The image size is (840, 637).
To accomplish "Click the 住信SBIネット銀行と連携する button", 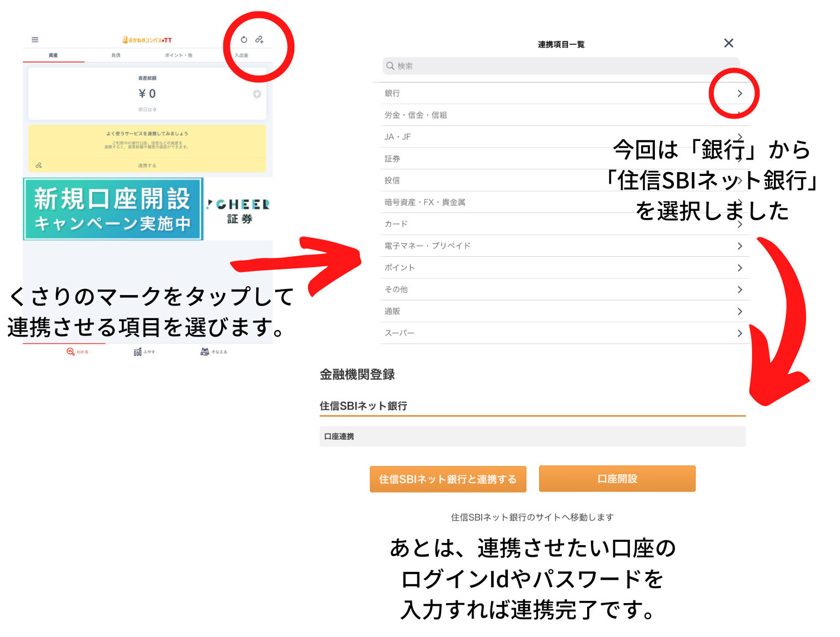I will tap(448, 479).
